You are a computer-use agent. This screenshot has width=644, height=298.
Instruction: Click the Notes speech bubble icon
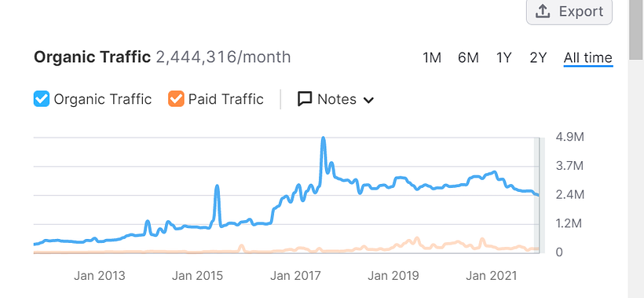pos(305,99)
